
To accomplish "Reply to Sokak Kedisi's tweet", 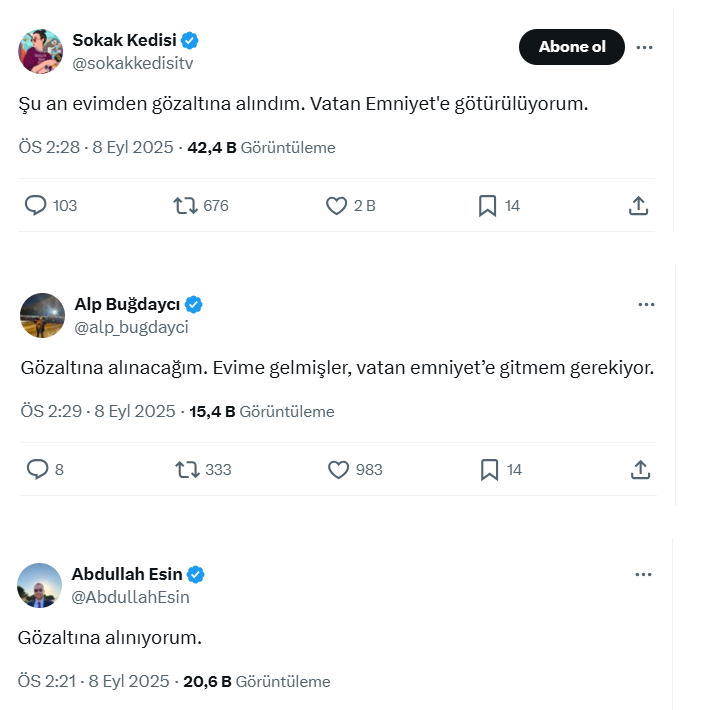I will coord(36,206).
